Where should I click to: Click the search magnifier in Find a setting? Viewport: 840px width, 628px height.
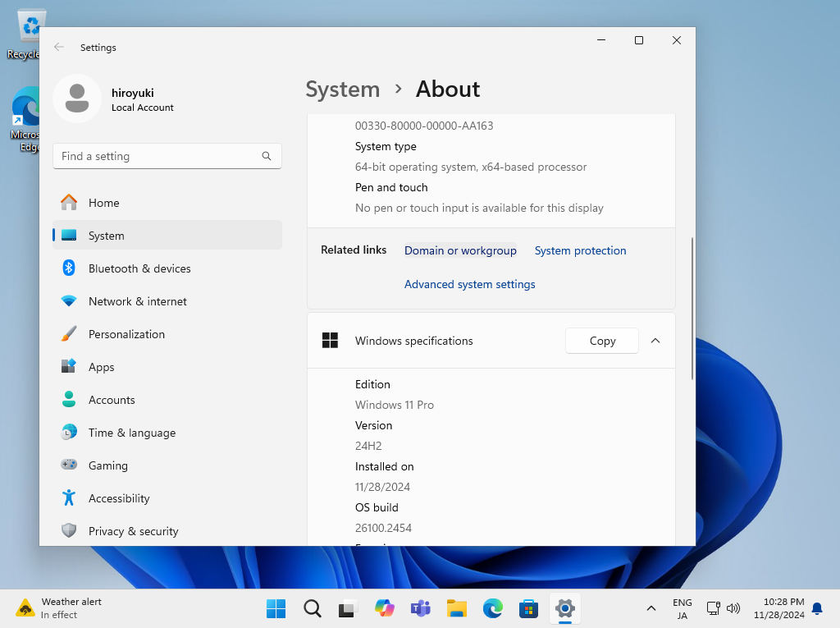(x=267, y=156)
